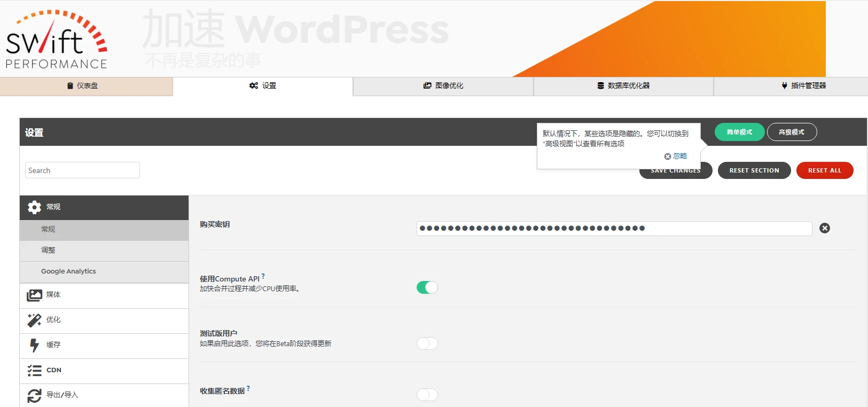Enable the 测试版用户 switch
Screen dimensions: 868x407
[x=427, y=343]
